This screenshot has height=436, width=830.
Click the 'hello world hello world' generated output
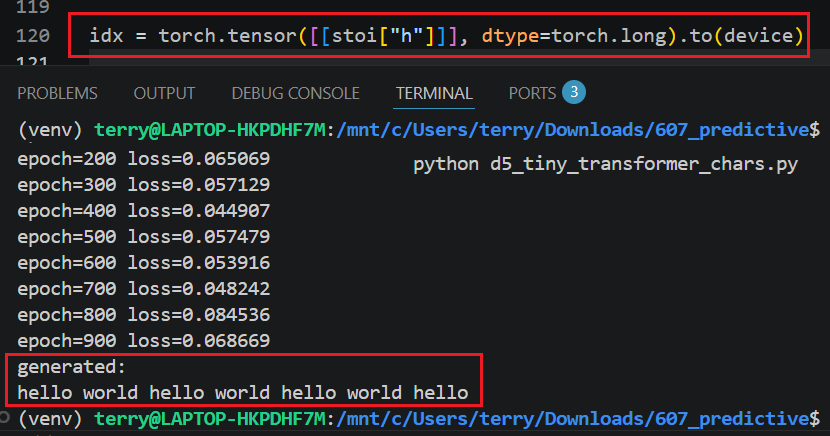242,393
